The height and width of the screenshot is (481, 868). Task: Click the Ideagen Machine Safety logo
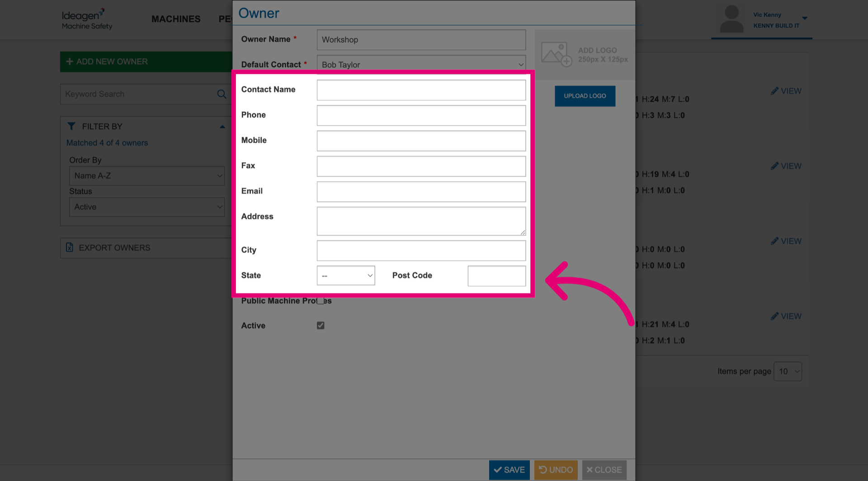pos(87,19)
